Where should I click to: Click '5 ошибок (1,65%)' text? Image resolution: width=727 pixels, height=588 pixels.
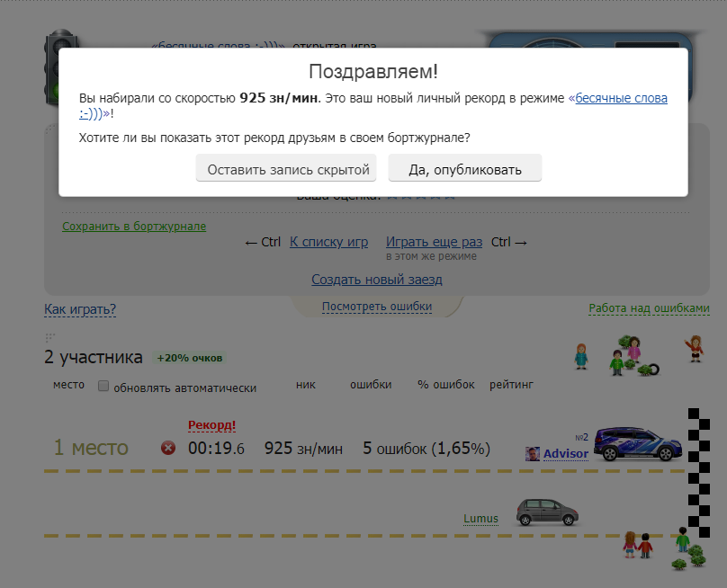tap(426, 449)
